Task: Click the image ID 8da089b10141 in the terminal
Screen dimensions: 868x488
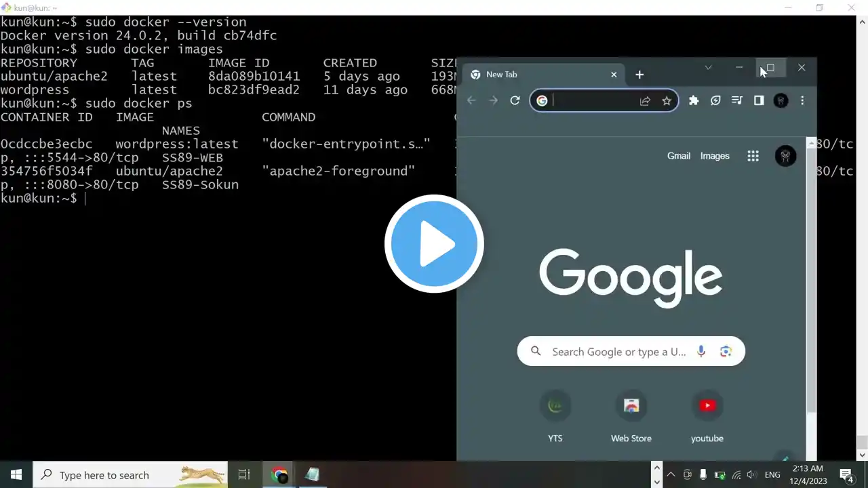Action: [254, 77]
